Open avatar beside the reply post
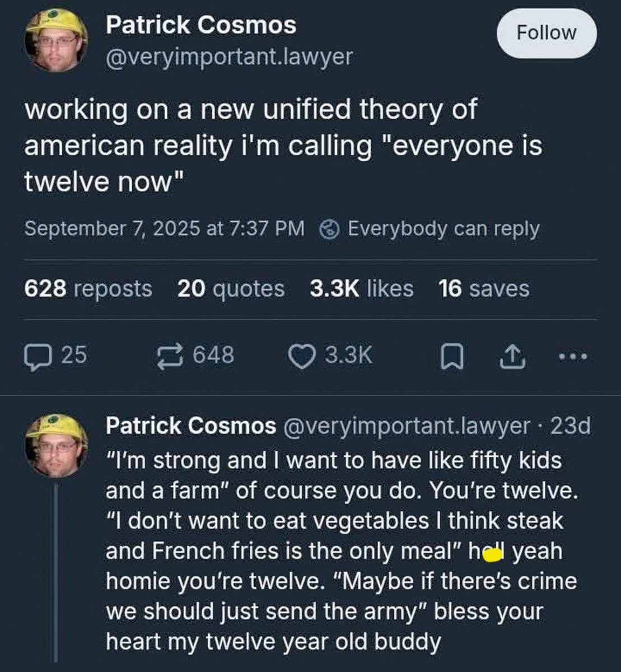This screenshot has height=672, width=621. tap(57, 445)
